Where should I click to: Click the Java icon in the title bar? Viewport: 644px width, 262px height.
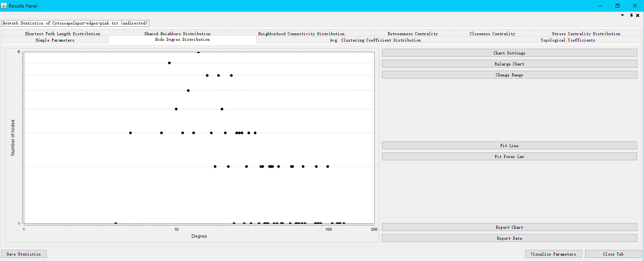tap(4, 6)
